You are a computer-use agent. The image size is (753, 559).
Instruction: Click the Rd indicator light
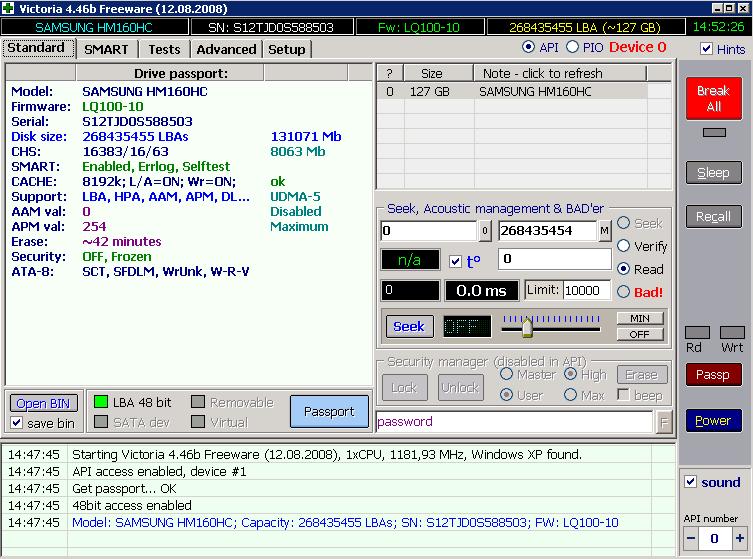[697, 332]
